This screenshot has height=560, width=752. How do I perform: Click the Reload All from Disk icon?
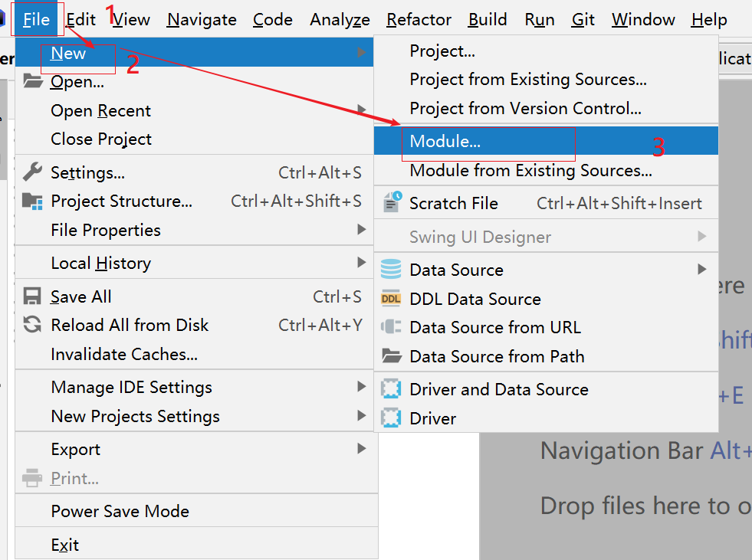32,325
